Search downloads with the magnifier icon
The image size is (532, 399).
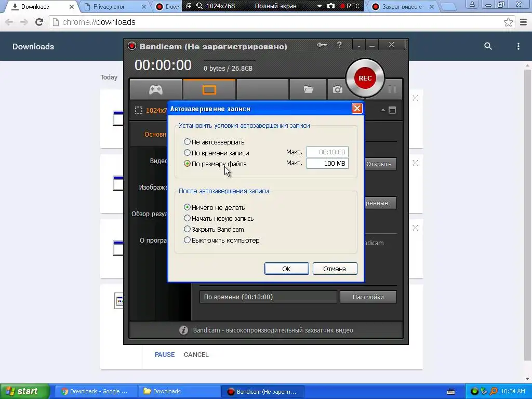tap(488, 46)
